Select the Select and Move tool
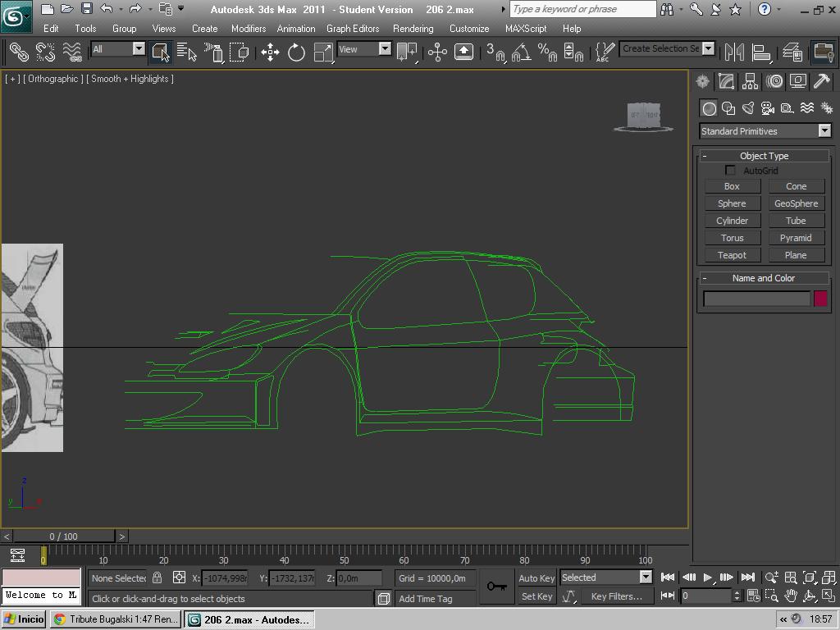The width and height of the screenshot is (840, 630). 270,52
